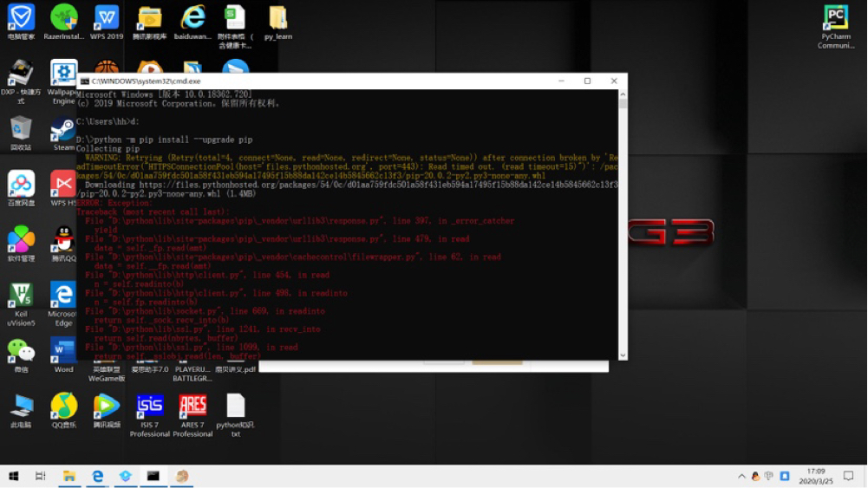Image resolution: width=868 pixels, height=488 pixels.
Task: Select the 英雄联盟 WeGame版 shortcut label
Action: (x=107, y=374)
